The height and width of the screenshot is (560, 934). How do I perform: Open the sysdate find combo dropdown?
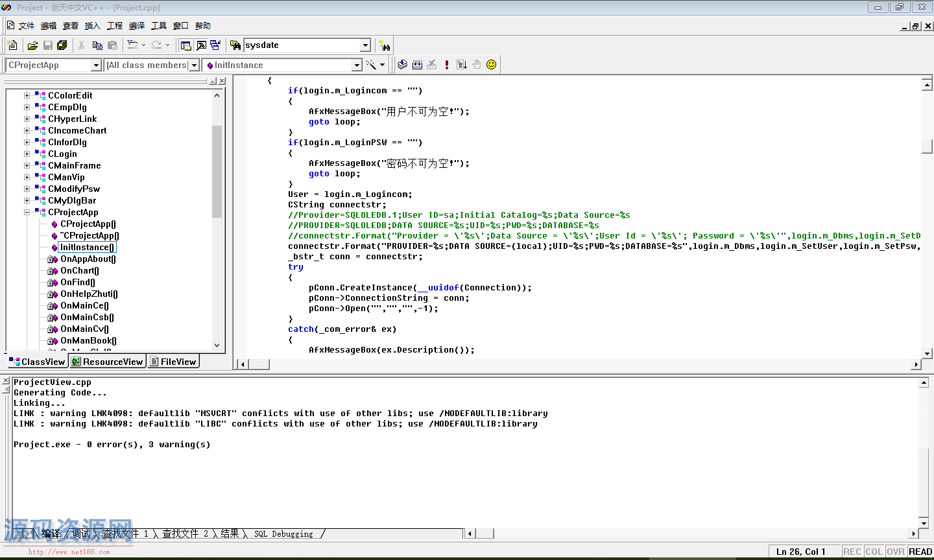tap(365, 45)
